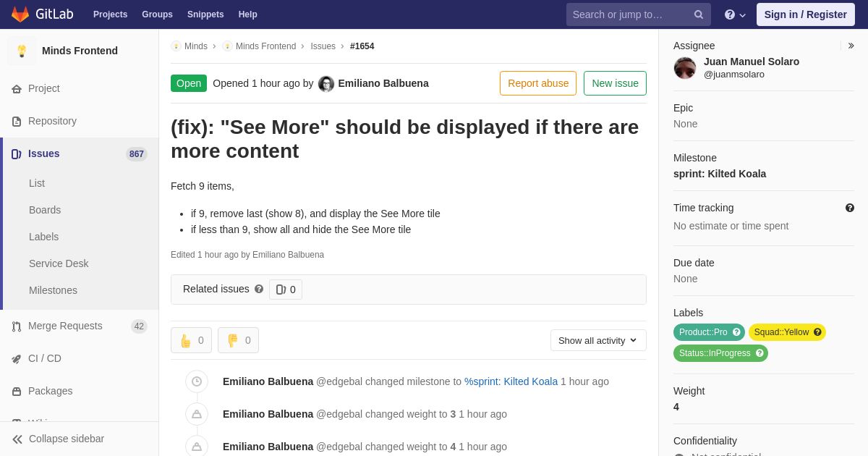Click Juan Manuel Solaro's assignee avatar
This screenshot has width=868, height=456.
click(x=685, y=68)
